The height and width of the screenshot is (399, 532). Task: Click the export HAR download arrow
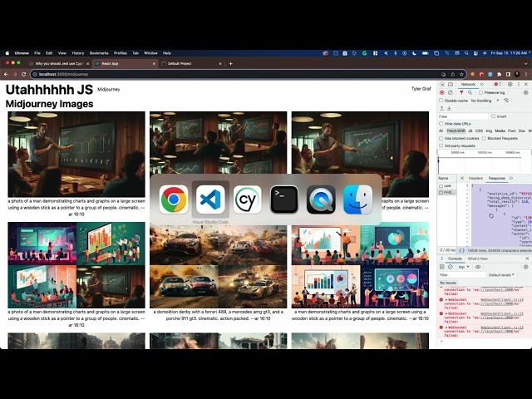[x=449, y=108]
